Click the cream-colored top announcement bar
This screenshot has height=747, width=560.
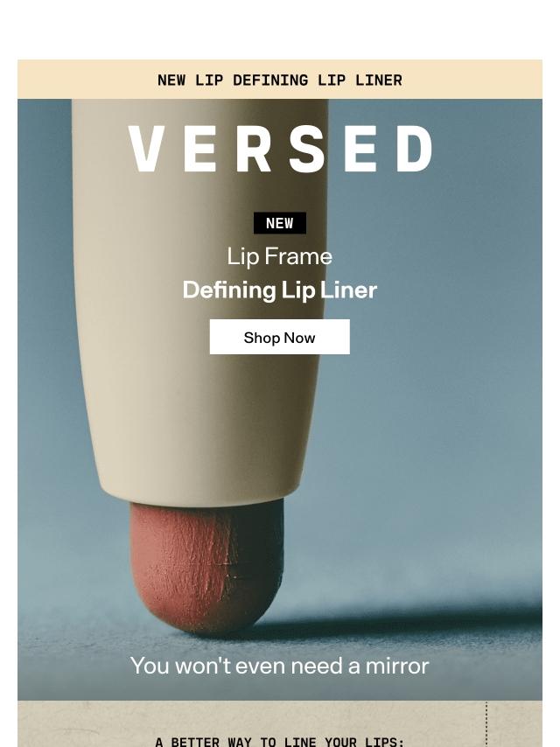click(x=280, y=79)
